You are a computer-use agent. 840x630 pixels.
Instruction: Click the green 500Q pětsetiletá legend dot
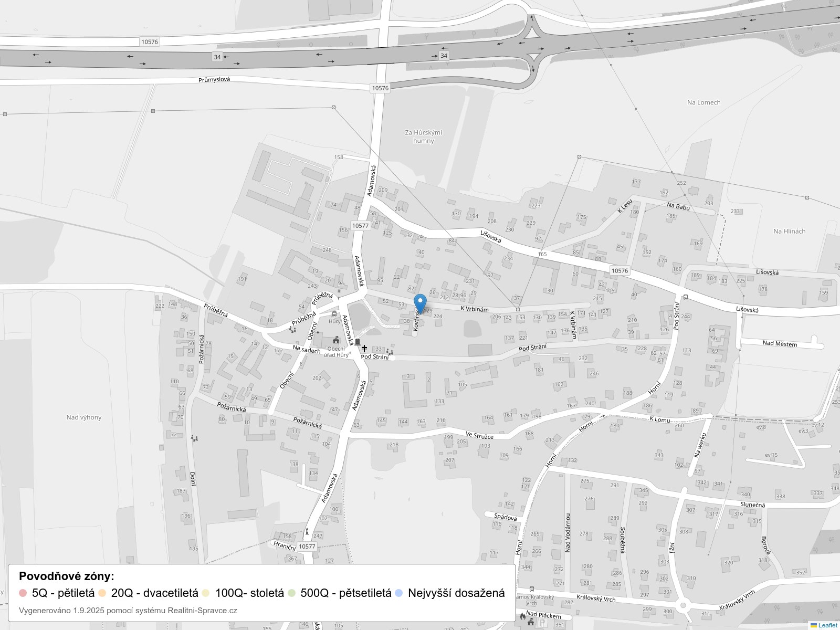tap(291, 593)
